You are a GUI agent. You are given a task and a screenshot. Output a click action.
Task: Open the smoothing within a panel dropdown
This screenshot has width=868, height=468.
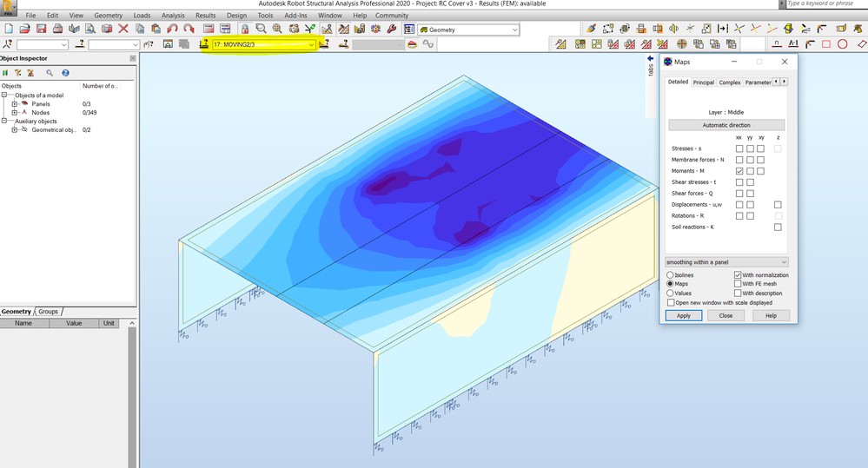[x=726, y=262]
